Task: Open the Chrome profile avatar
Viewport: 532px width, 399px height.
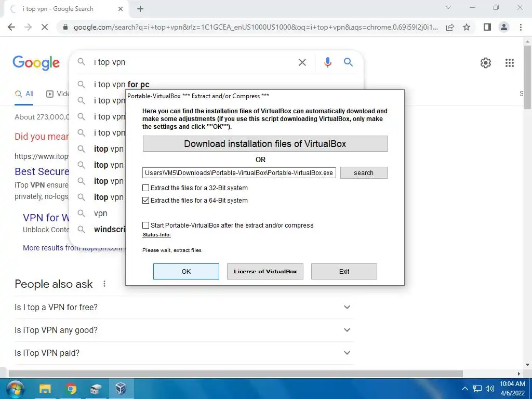Action: 504,27
